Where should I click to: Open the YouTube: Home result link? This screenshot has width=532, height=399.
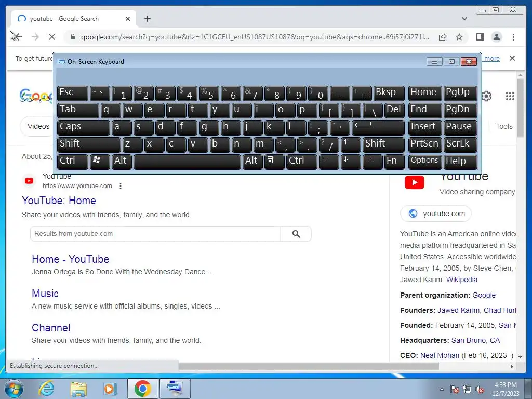[59, 201]
